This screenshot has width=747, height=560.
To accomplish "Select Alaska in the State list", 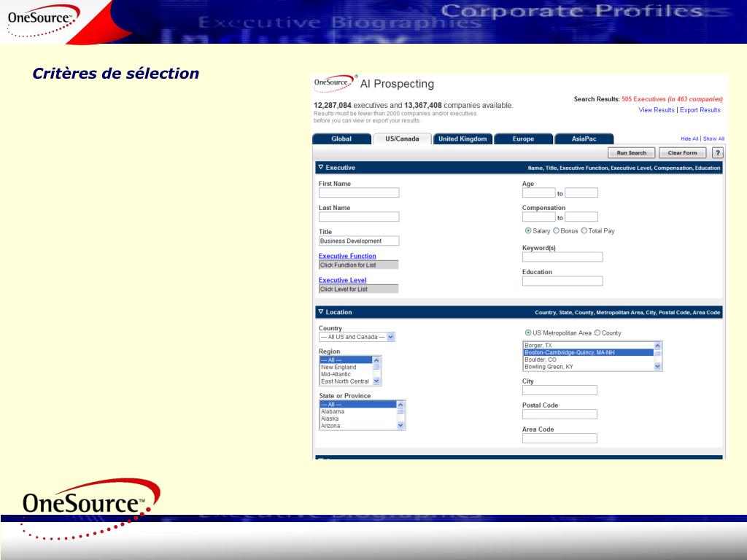I will (x=357, y=419).
